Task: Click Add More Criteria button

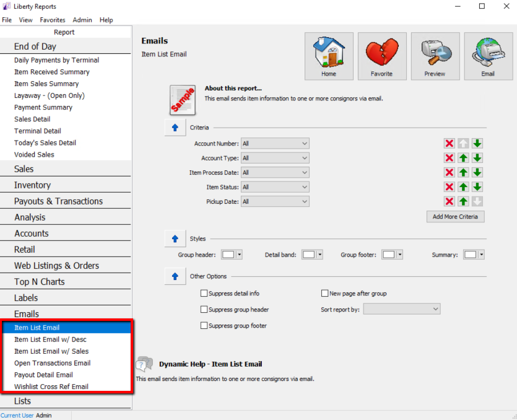Action: (455, 217)
